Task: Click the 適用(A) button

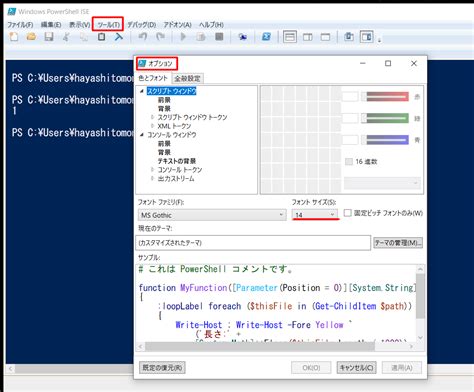Action: click(x=402, y=368)
